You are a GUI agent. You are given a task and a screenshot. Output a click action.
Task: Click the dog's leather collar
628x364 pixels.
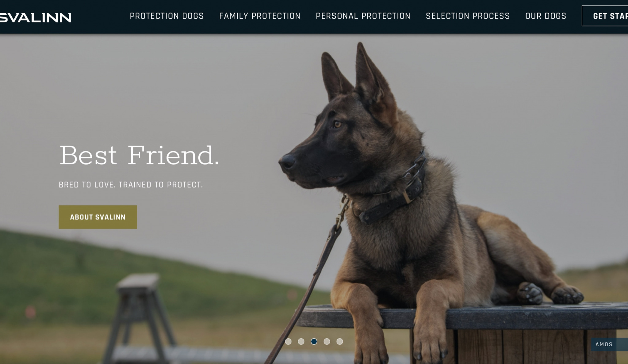pyautogui.click(x=396, y=190)
